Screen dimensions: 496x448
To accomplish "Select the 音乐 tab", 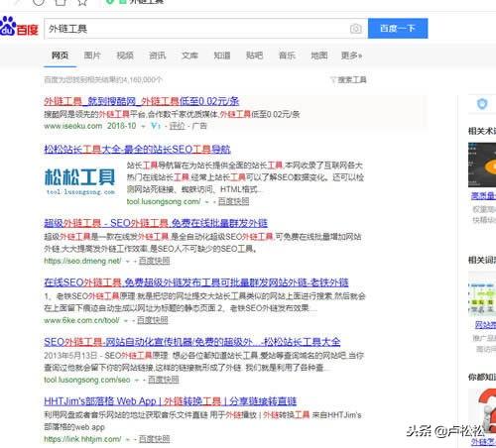I will click(287, 56).
